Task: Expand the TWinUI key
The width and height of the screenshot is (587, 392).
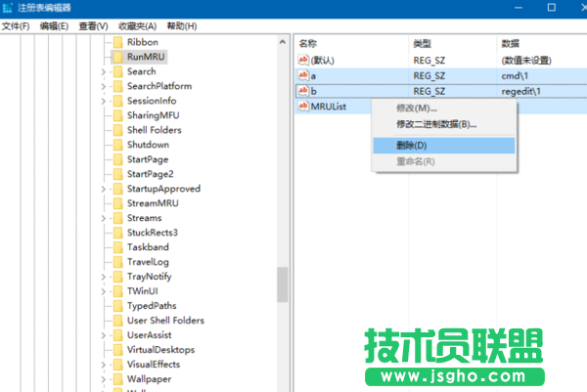Action: tap(104, 291)
